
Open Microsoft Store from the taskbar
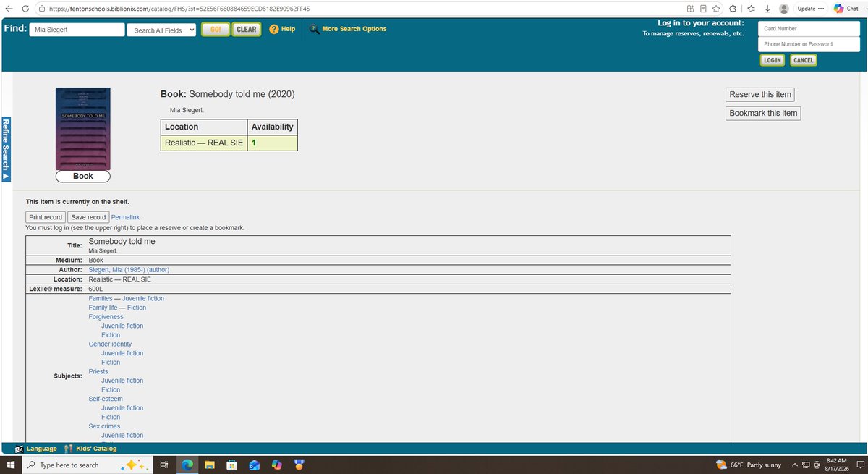[x=231, y=465]
